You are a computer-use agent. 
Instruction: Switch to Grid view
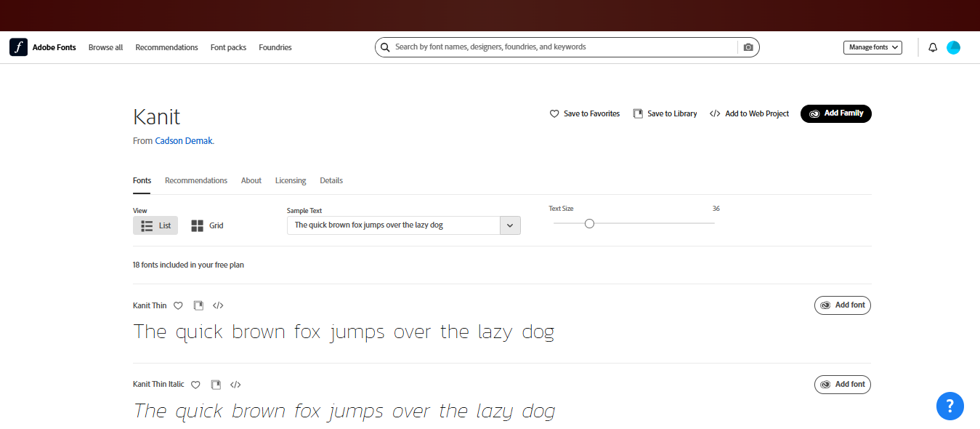click(207, 225)
